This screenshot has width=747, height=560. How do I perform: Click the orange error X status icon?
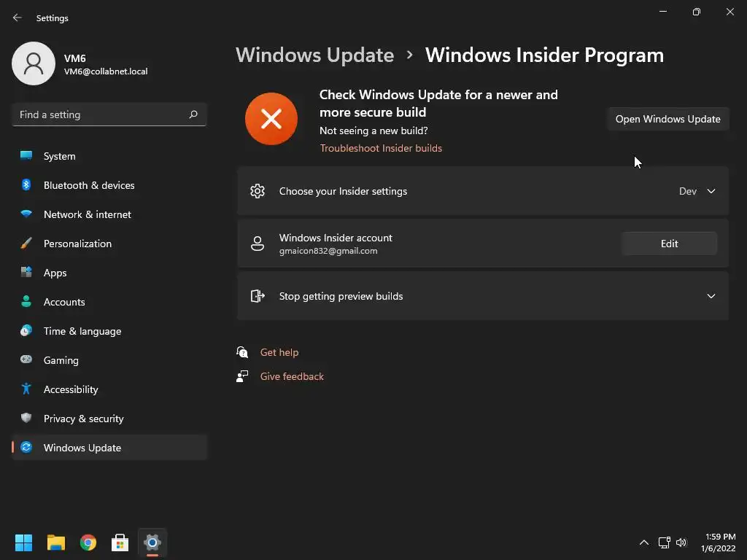tap(271, 119)
